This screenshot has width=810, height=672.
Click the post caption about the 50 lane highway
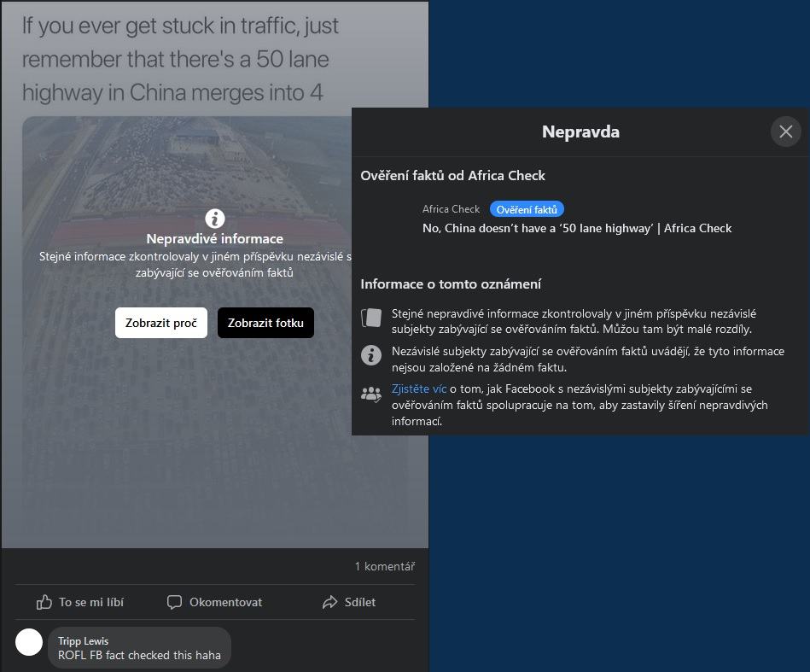[180, 59]
